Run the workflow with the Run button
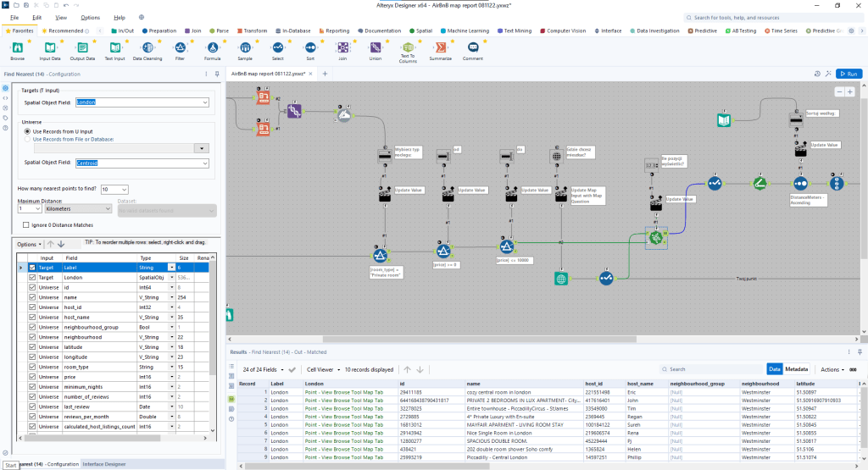Viewport: 868px width, 470px height. pos(849,74)
